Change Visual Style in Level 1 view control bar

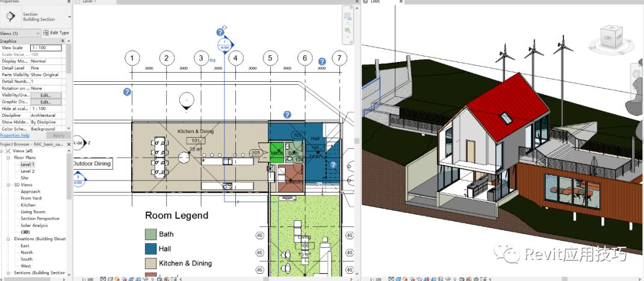coord(111,279)
